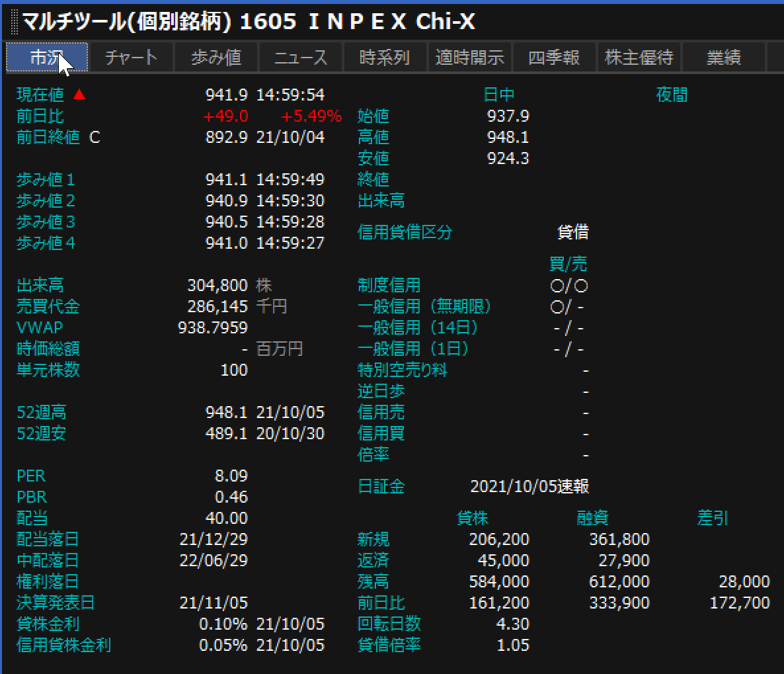Viewport: 784px width, 674px height.
Task: Click the 制度信用 ○/○ indicator
Action: [x=568, y=286]
